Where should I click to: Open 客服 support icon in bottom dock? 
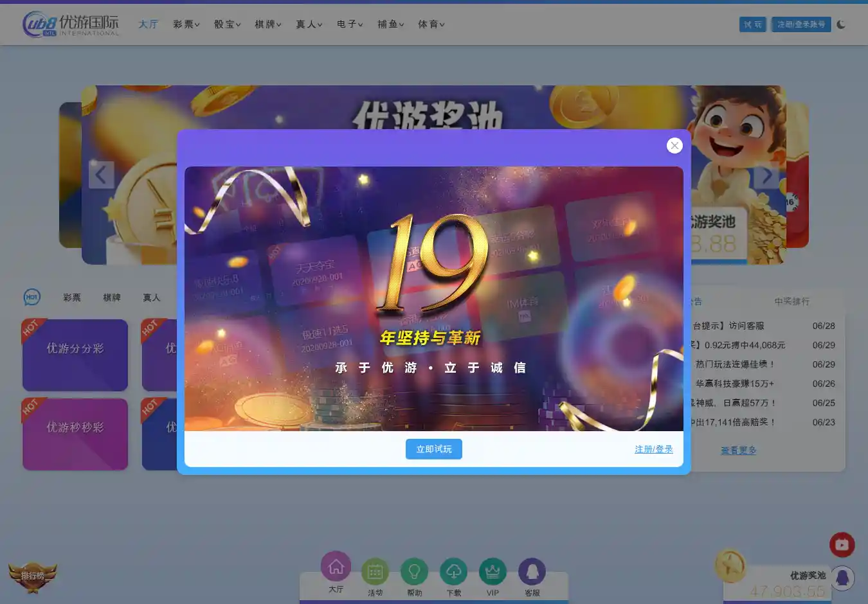532,571
